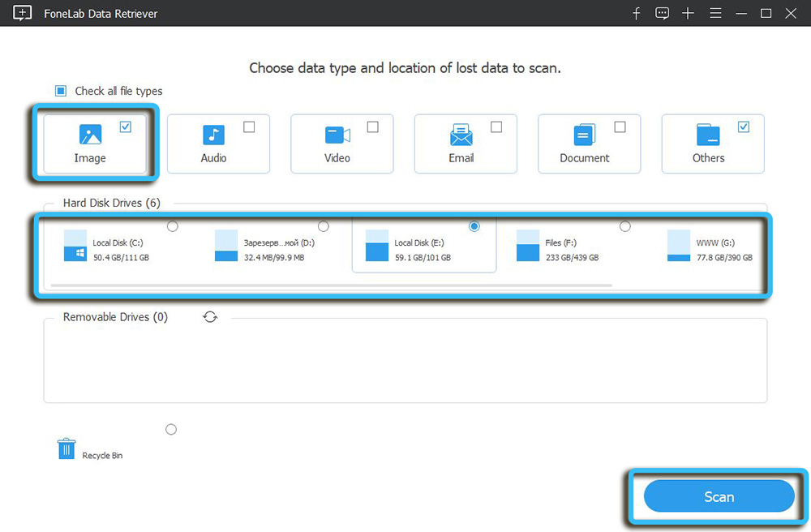Image resolution: width=811 pixels, height=532 pixels.
Task: Click the Files (F:) drive icon
Action: [x=528, y=246]
